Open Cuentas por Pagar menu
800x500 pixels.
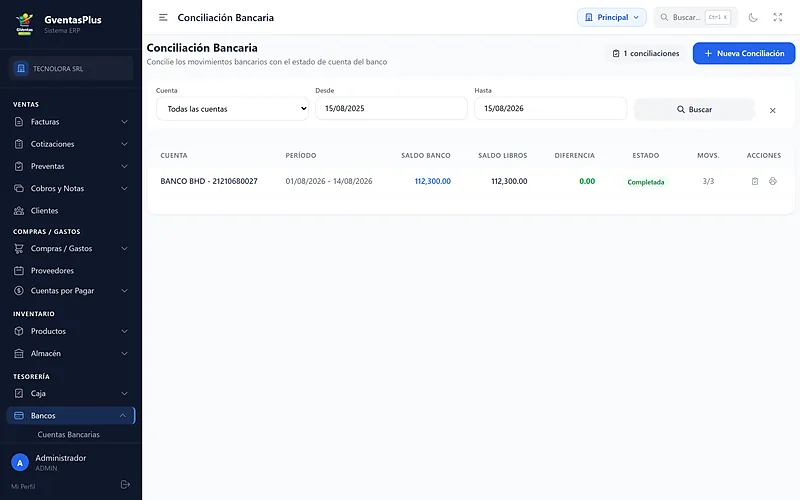pyautogui.click(x=71, y=291)
